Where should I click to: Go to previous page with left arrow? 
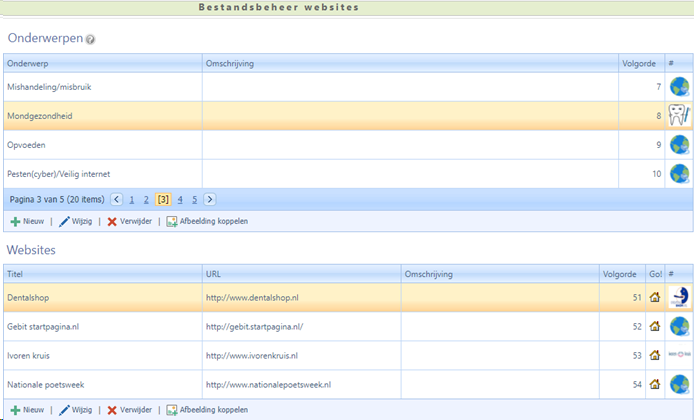coord(117,200)
